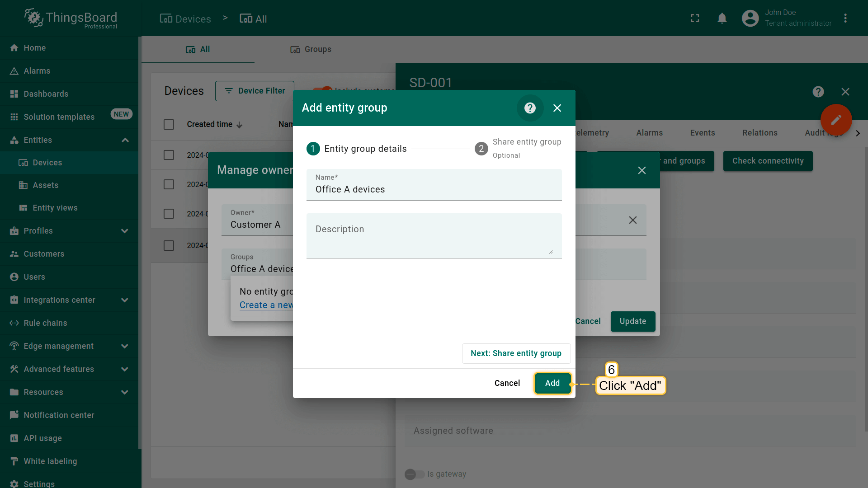Click the notifications bell icon
The width and height of the screenshot is (868, 488).
pos(722,19)
